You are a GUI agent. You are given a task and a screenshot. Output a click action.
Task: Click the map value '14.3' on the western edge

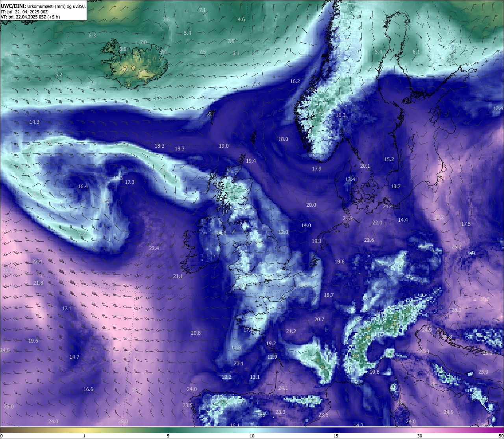(34, 122)
